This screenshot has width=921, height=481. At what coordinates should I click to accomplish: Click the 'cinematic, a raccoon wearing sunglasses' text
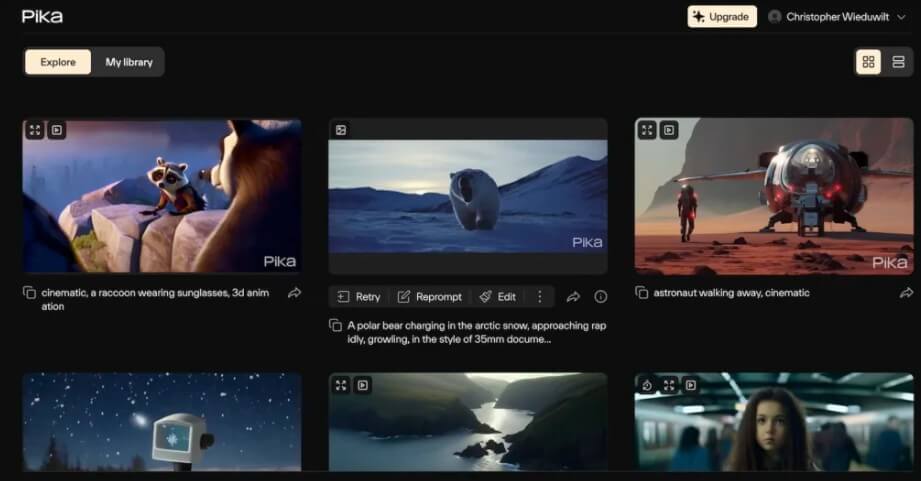tap(155, 299)
